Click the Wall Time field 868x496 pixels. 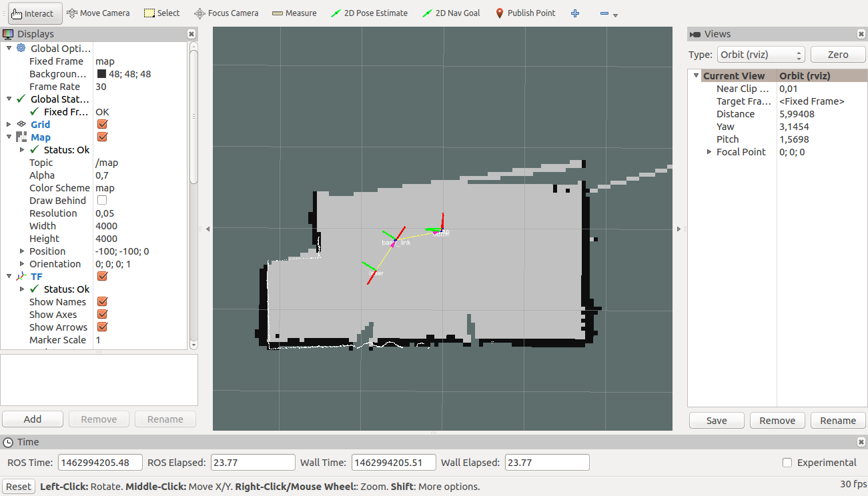point(394,463)
